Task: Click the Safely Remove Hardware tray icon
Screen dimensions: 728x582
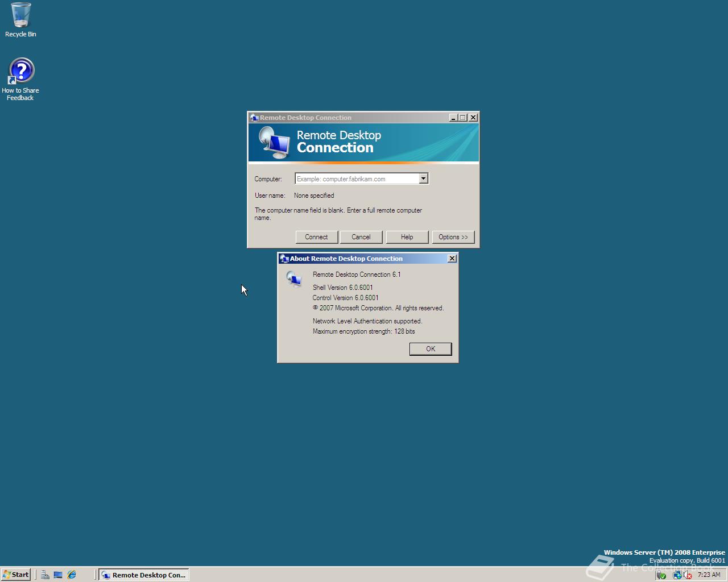Action: click(661, 575)
